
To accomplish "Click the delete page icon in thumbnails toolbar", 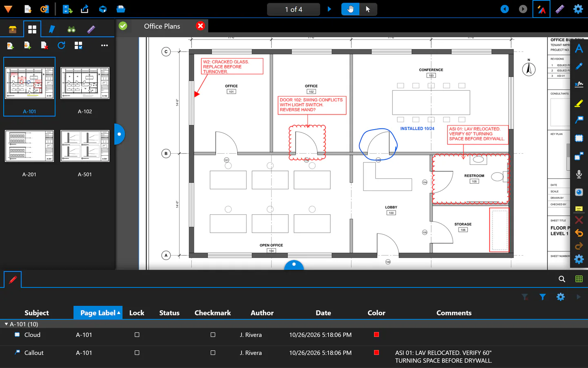I will click(x=45, y=45).
